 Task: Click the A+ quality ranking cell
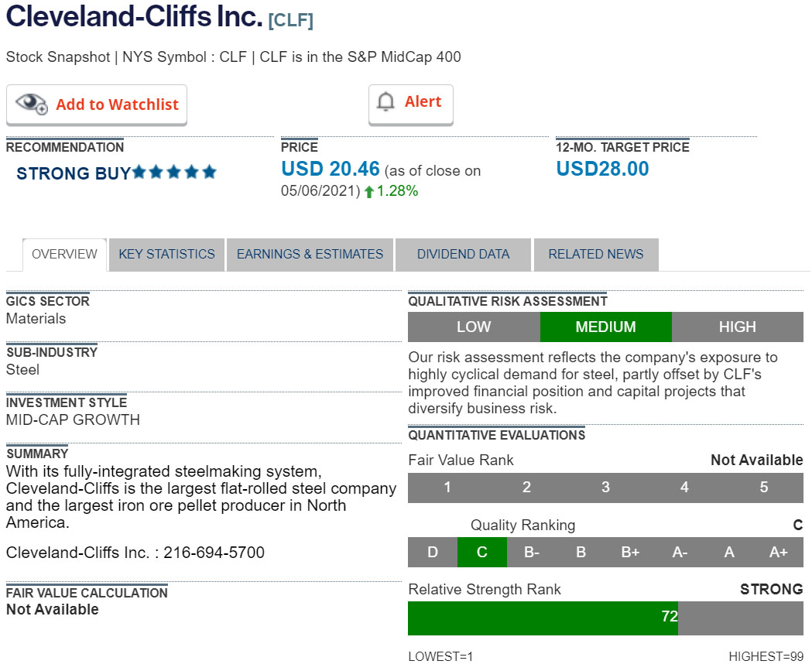[x=779, y=553]
